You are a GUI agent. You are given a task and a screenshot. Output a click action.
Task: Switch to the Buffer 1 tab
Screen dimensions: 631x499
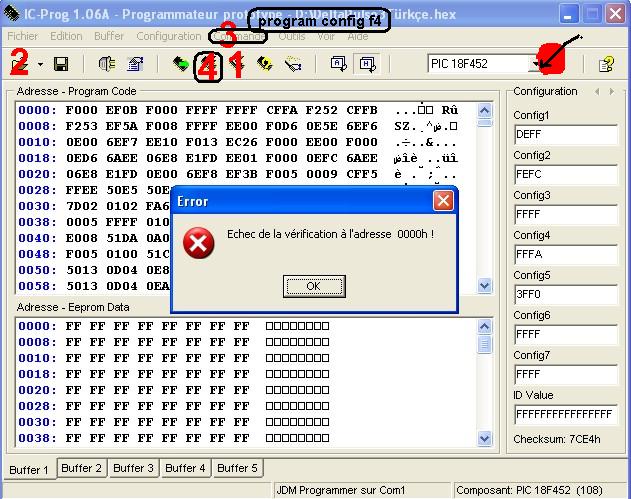(29, 470)
